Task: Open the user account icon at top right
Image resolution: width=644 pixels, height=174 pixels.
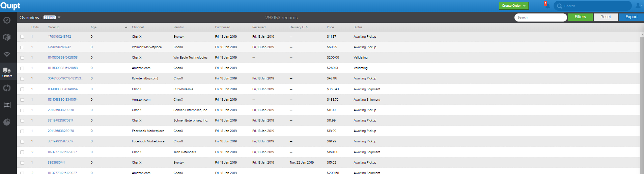Action: click(x=639, y=5)
